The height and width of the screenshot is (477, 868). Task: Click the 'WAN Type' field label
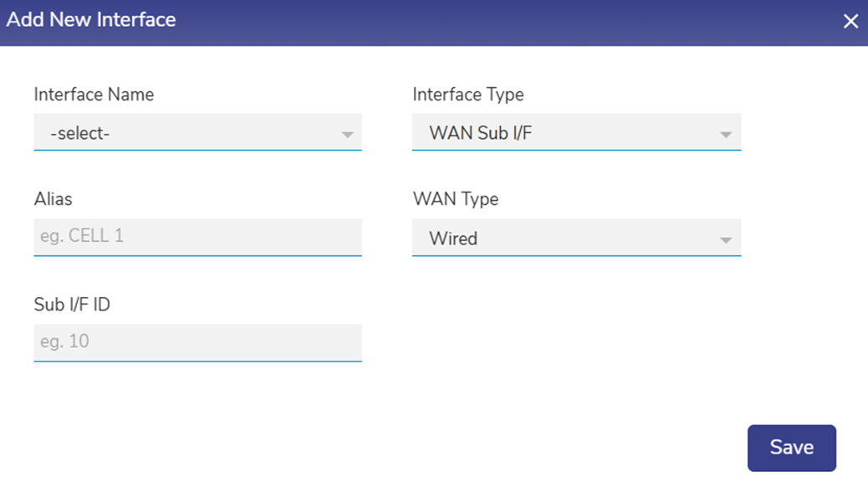pos(455,199)
